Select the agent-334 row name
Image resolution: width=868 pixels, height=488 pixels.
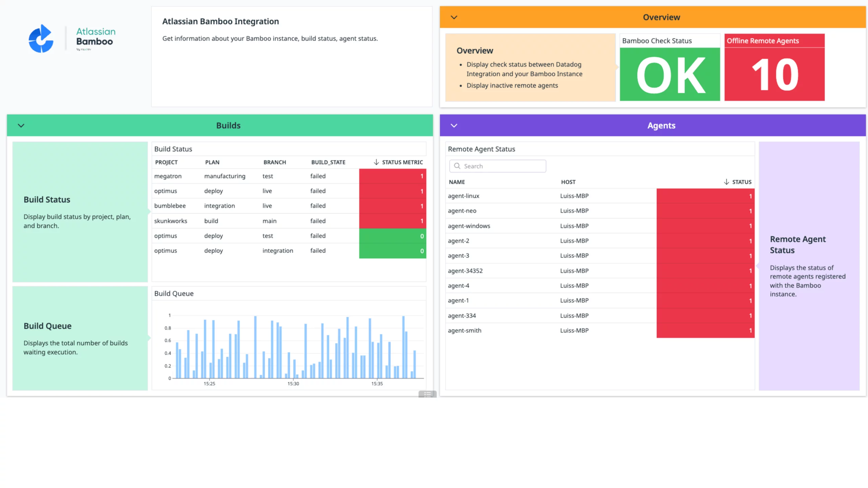[x=462, y=316]
